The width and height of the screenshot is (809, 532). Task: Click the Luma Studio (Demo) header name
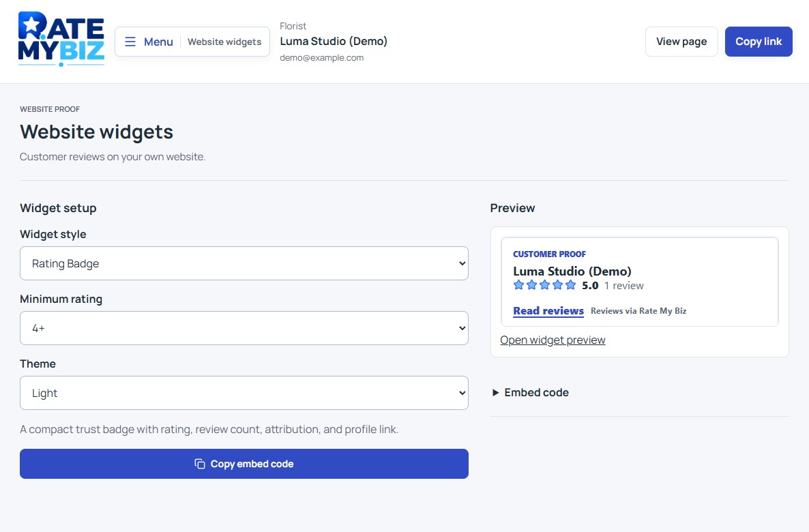pos(334,42)
